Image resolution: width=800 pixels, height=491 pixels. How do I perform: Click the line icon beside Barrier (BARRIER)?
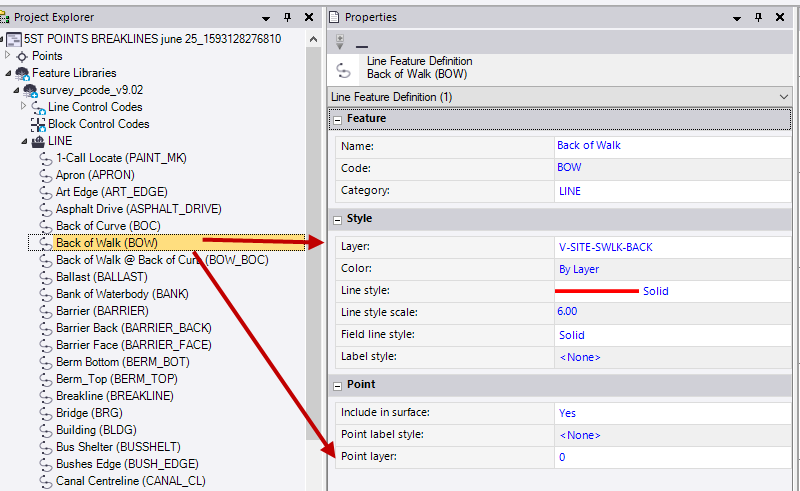[x=46, y=311]
